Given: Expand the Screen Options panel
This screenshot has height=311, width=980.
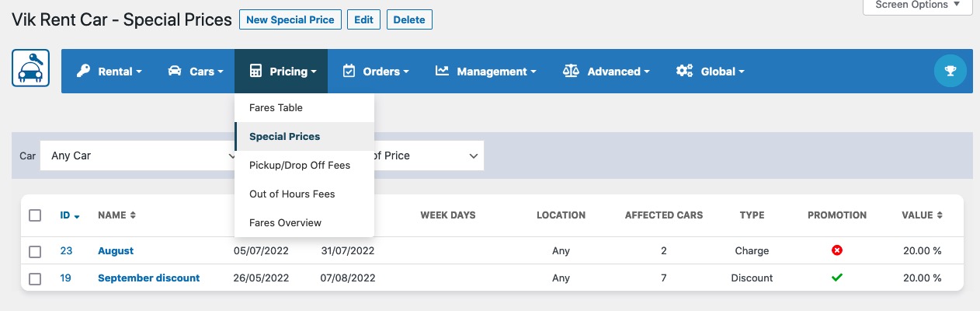Looking at the screenshot, I should tap(917, 5).
